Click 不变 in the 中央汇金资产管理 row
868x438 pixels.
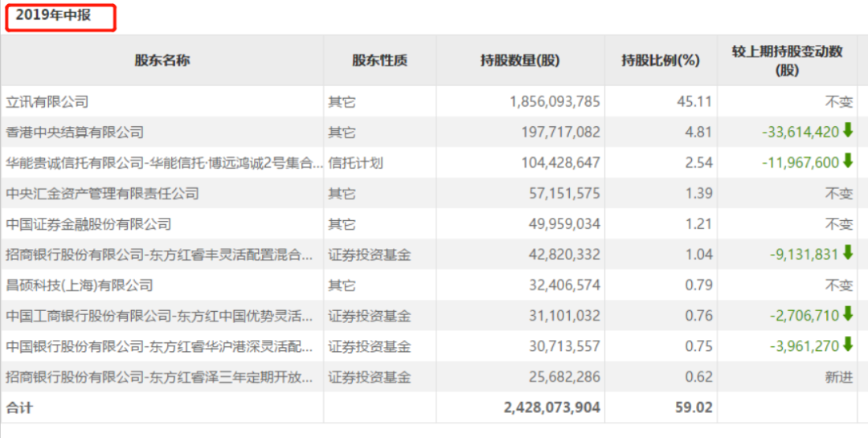click(839, 193)
